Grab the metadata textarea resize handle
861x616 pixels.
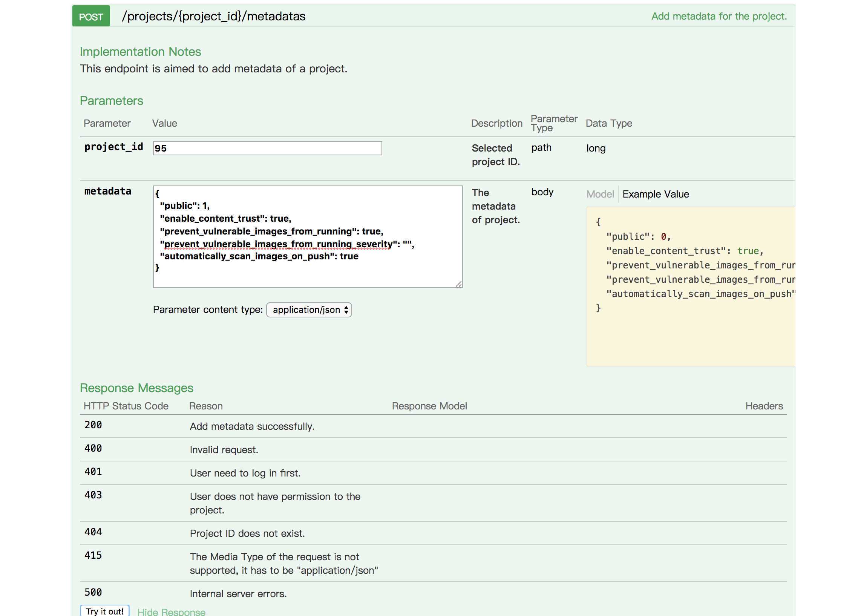pyautogui.click(x=458, y=284)
